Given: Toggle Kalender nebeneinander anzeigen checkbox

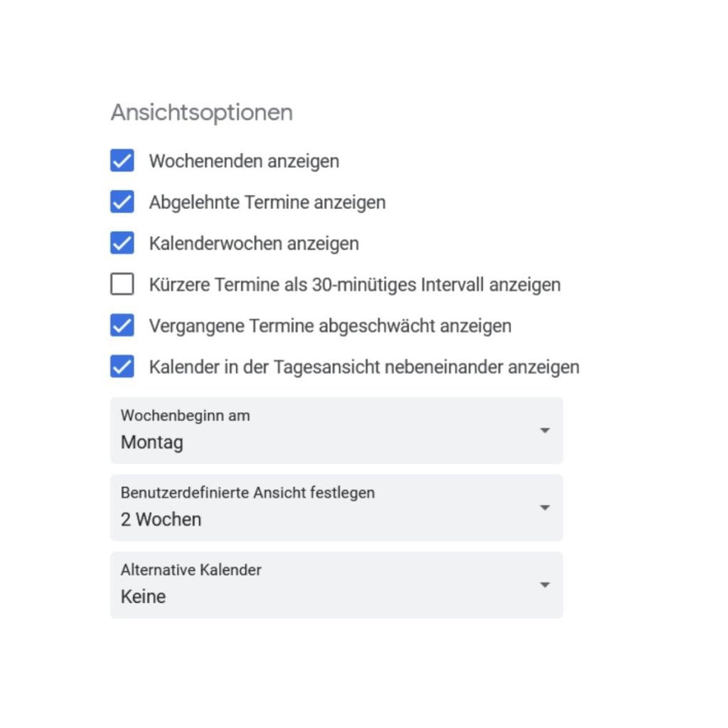Looking at the screenshot, I should pos(122,366).
